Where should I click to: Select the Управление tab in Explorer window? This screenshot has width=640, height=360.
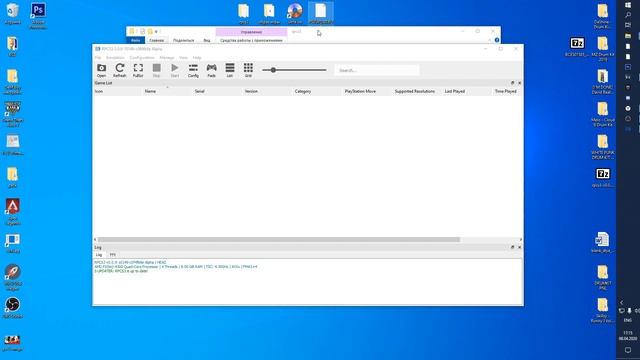coord(251,32)
